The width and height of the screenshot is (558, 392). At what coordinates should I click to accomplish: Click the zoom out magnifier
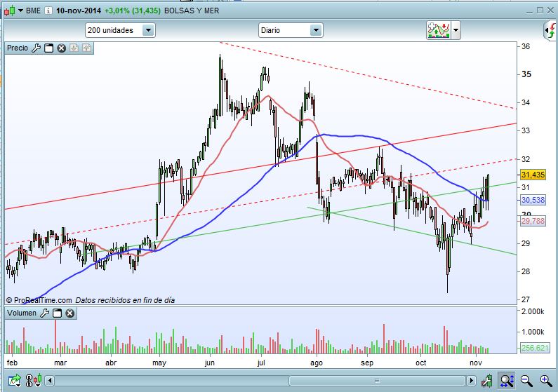click(526, 381)
